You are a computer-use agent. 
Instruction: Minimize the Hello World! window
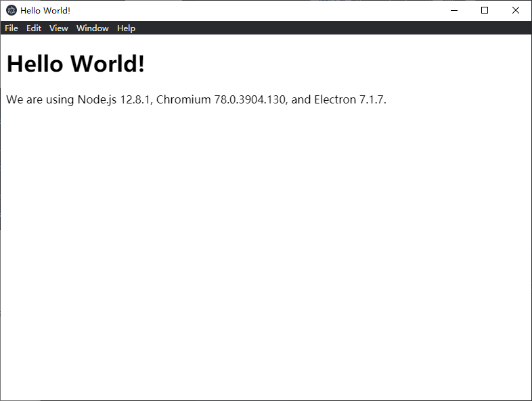(x=453, y=10)
